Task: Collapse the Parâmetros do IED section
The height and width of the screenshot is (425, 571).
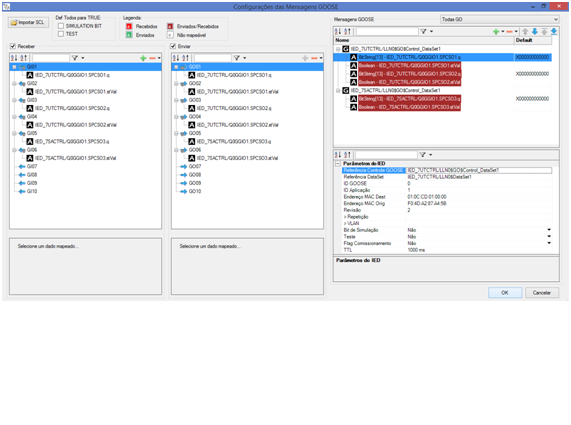Action: tap(338, 164)
